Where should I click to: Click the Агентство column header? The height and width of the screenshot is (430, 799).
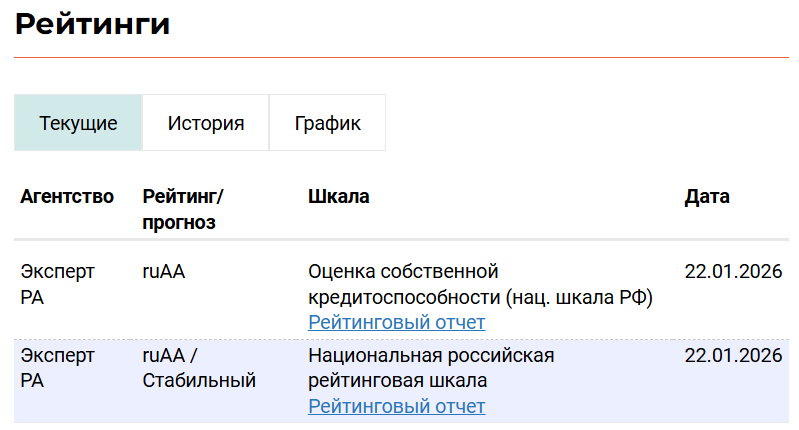67,196
